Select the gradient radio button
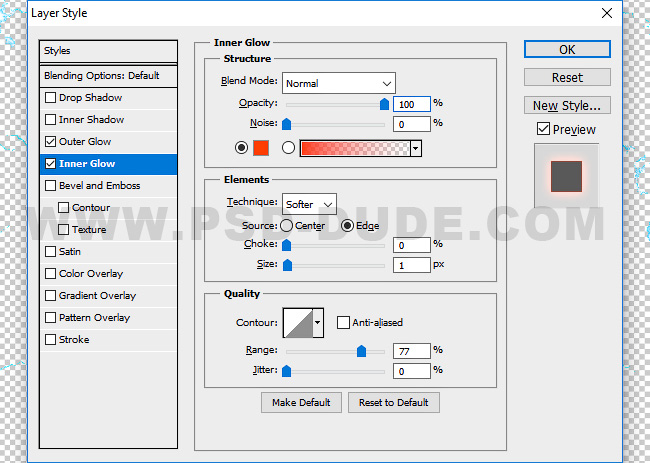650x463 pixels. point(288,148)
